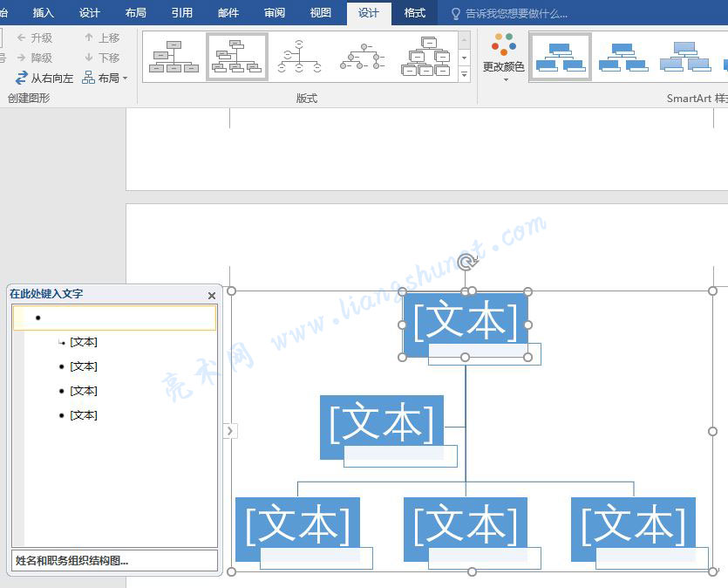Open the 邮件 ribbon tab
Viewport: 728px width, 588px height.
(228, 13)
